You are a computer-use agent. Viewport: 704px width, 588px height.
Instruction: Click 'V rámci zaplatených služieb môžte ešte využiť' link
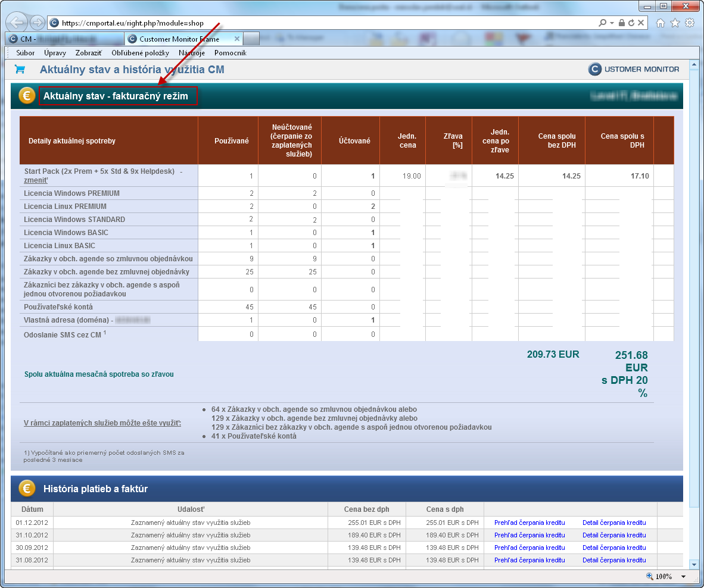[102, 423]
